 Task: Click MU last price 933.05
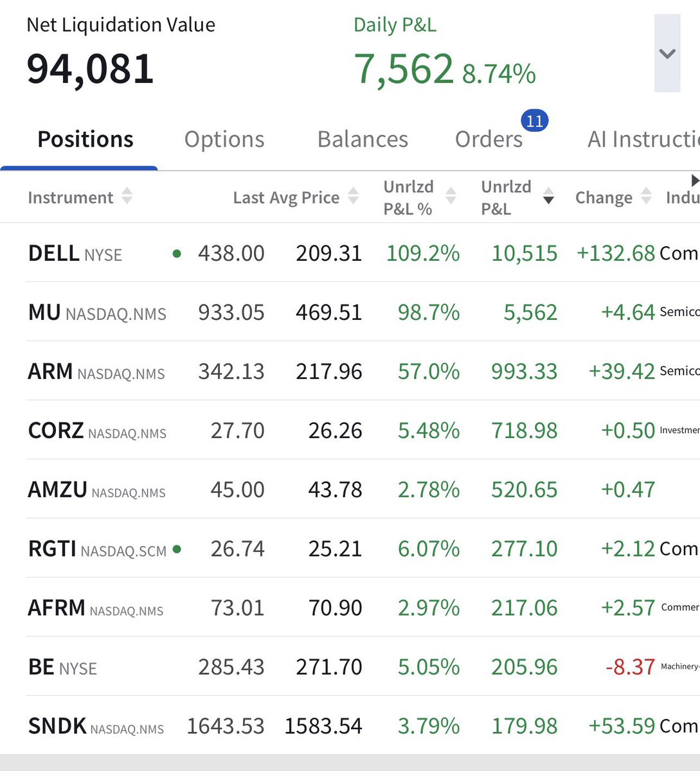tap(231, 312)
